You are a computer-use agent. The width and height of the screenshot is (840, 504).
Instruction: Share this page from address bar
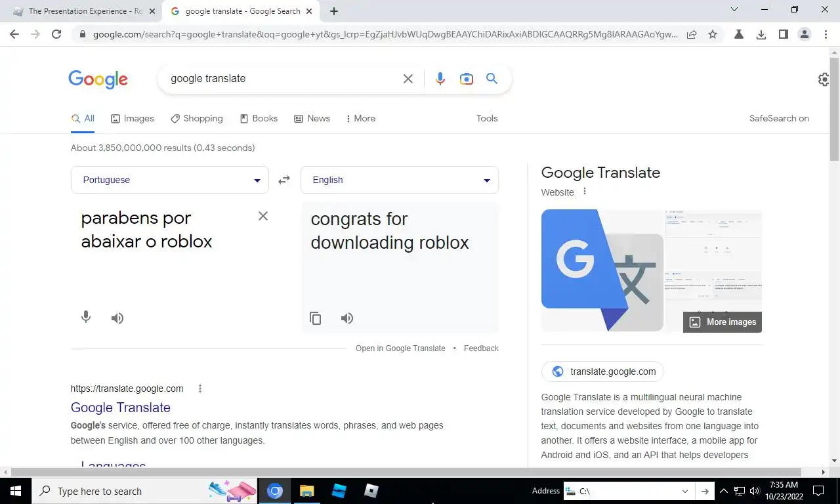pyautogui.click(x=692, y=34)
